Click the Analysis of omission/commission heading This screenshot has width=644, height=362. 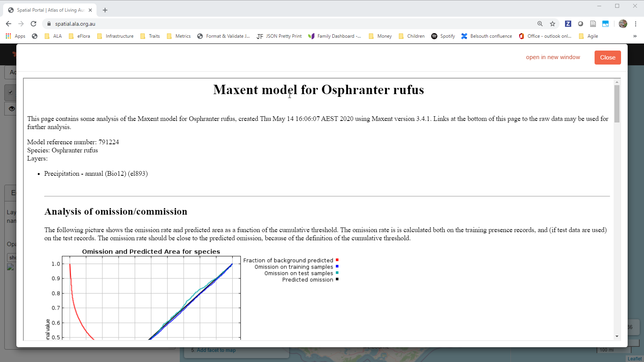(116, 212)
